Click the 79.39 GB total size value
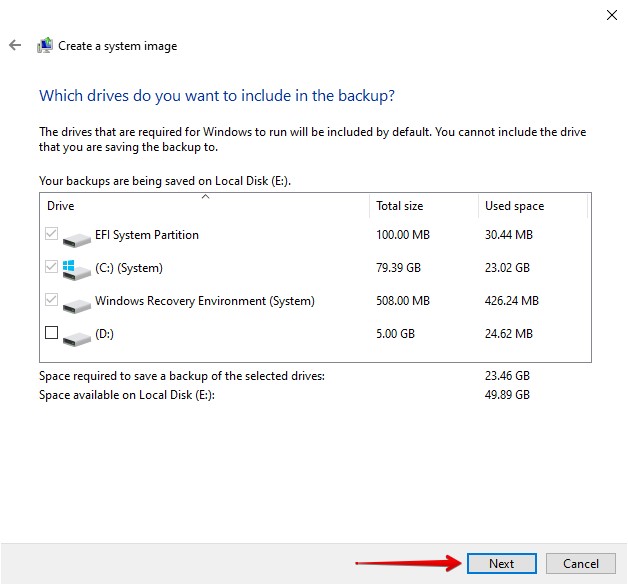Viewport: 628px width, 584px height. (399, 268)
